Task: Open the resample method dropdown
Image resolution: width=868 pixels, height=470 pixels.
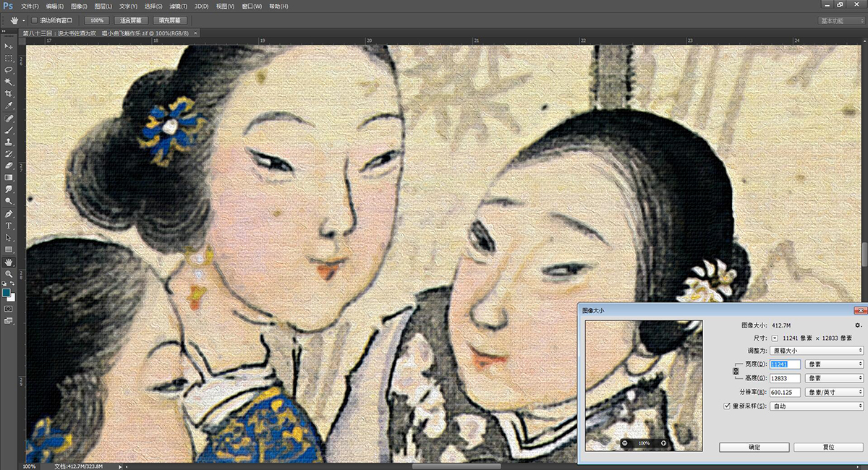Action: (817, 406)
